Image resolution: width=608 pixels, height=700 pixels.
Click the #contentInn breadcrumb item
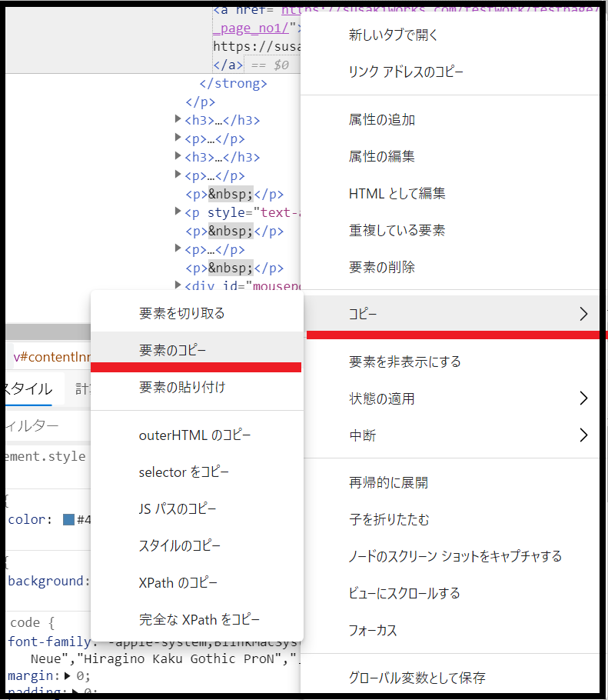tap(51, 357)
